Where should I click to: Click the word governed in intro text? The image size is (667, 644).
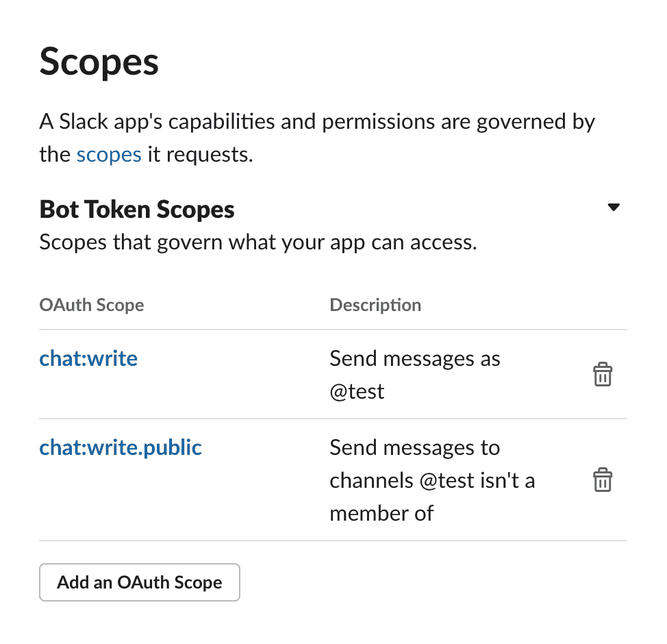521,122
